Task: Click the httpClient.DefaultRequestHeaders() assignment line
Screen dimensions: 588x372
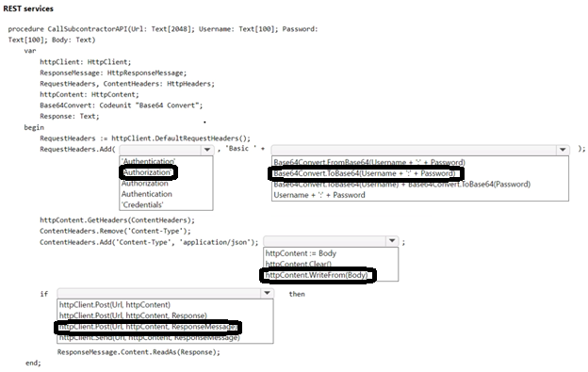Action: pyautogui.click(x=145, y=138)
